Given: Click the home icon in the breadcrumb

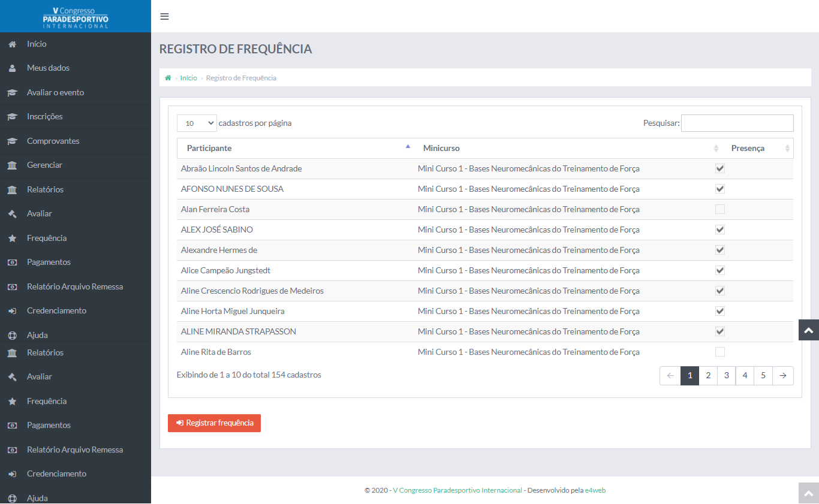Looking at the screenshot, I should click(x=168, y=78).
